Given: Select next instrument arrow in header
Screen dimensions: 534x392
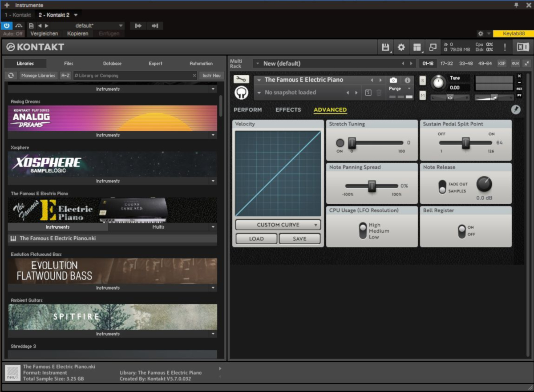Looking at the screenshot, I should [380, 80].
